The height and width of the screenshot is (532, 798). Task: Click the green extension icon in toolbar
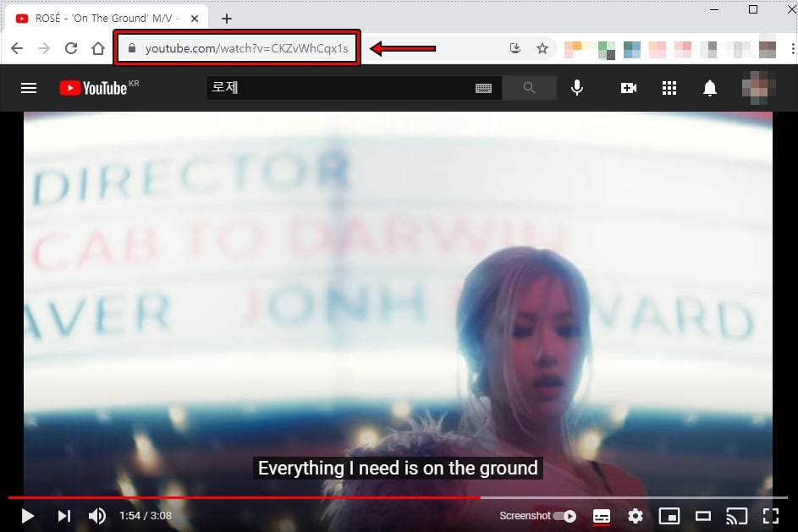[x=606, y=50]
